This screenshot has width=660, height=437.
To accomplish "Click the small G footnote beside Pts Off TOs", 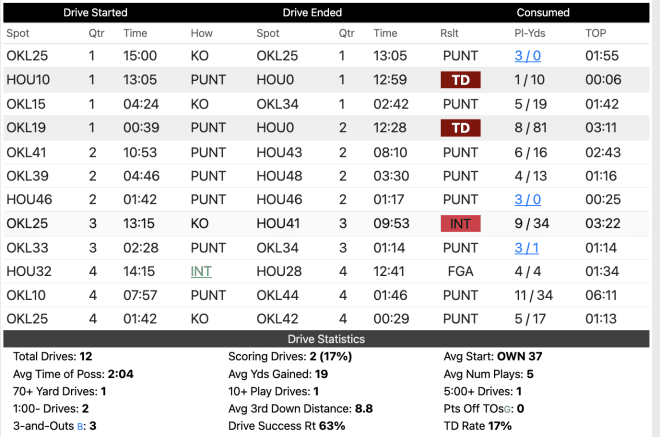I will pos(507,409).
